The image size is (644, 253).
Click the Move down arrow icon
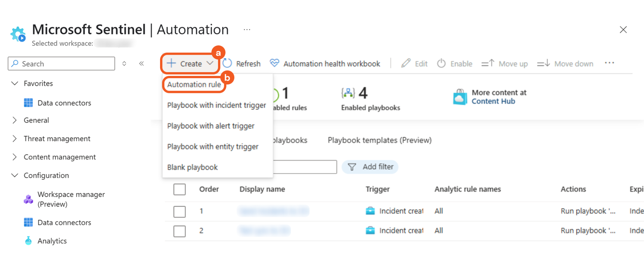(x=543, y=63)
